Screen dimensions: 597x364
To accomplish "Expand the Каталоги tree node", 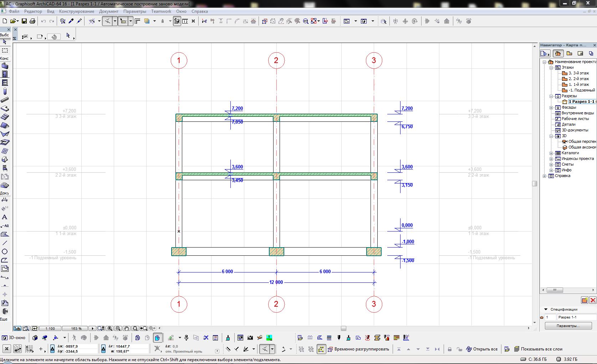I will [551, 153].
